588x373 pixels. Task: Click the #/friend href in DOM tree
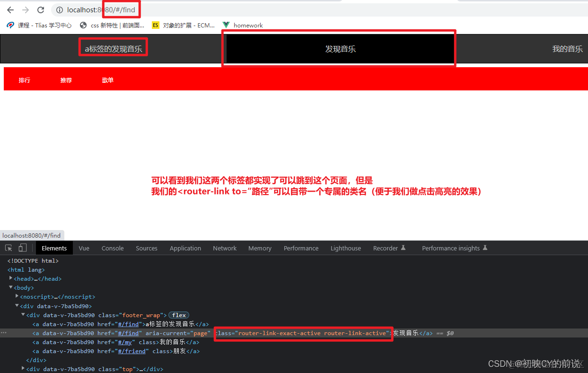(x=132, y=351)
